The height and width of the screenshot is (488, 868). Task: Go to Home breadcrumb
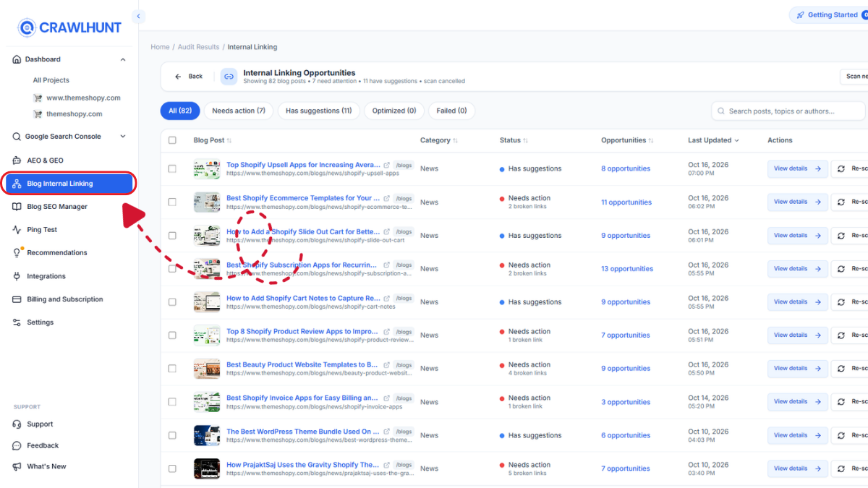pyautogui.click(x=160, y=47)
